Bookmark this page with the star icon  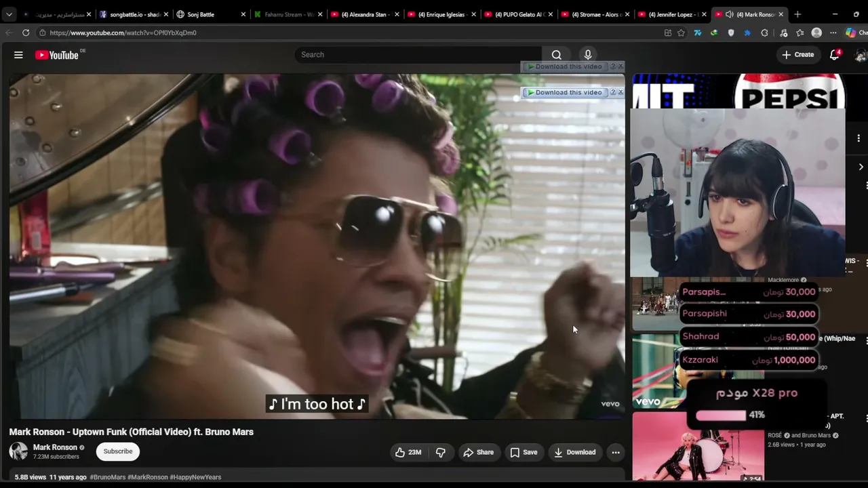(x=681, y=33)
